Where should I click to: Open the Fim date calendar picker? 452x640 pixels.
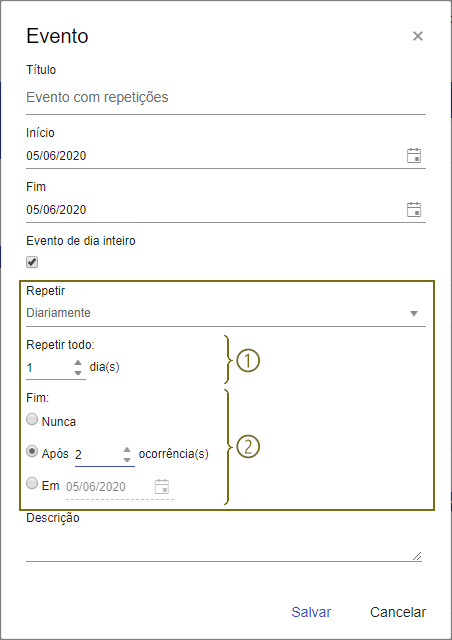pyautogui.click(x=414, y=209)
